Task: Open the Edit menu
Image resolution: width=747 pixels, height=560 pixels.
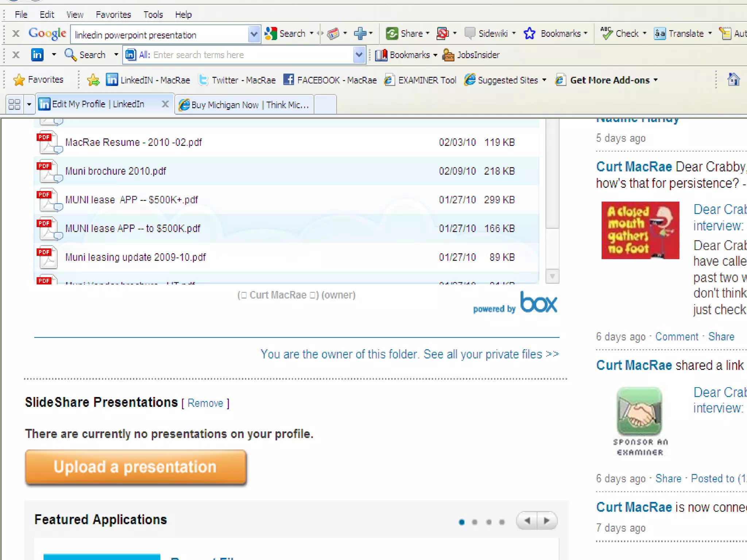Action: pyautogui.click(x=47, y=15)
